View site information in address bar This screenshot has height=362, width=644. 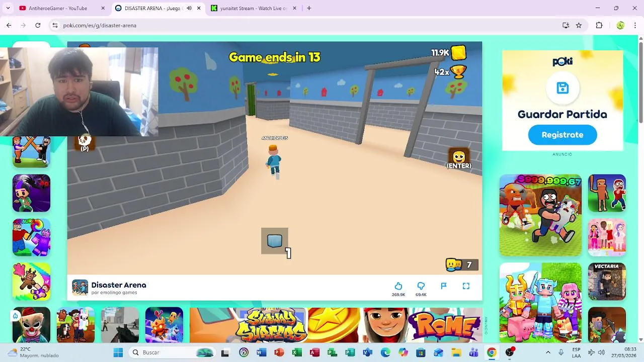tap(55, 25)
